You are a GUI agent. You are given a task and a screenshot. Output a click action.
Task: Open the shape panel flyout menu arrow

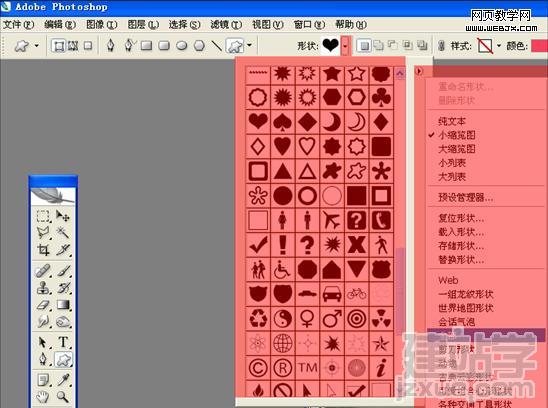419,71
